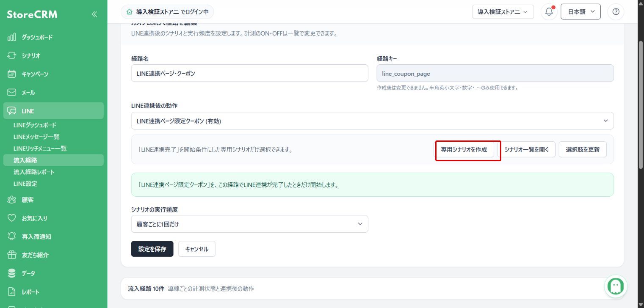Open the 導入検証ストアニ store switcher dropdown
This screenshot has width=644, height=308.
(503, 12)
